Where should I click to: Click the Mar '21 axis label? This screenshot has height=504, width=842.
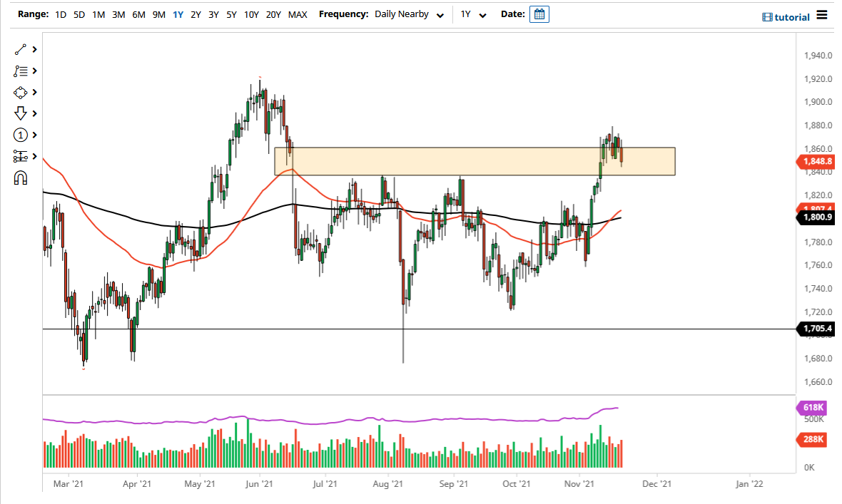(x=69, y=483)
